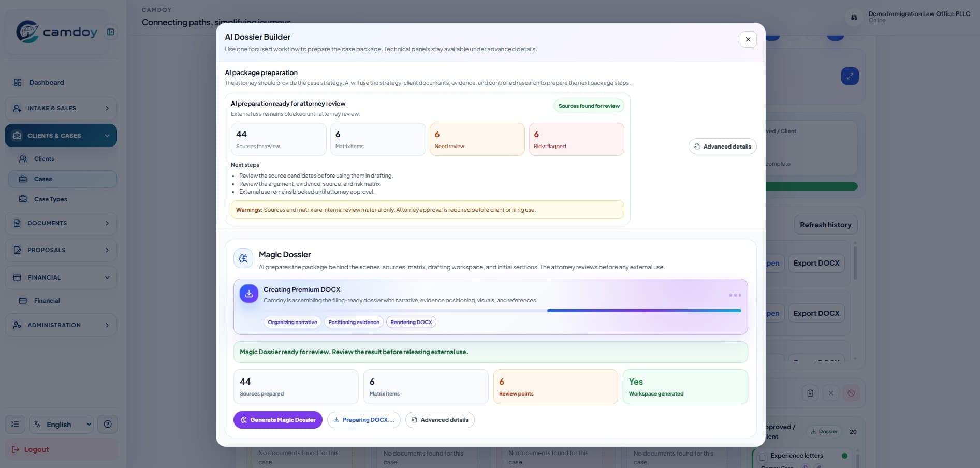Image resolution: width=980 pixels, height=468 pixels.
Task: Collapse the sidebar using the panel icon
Action: 110,32
